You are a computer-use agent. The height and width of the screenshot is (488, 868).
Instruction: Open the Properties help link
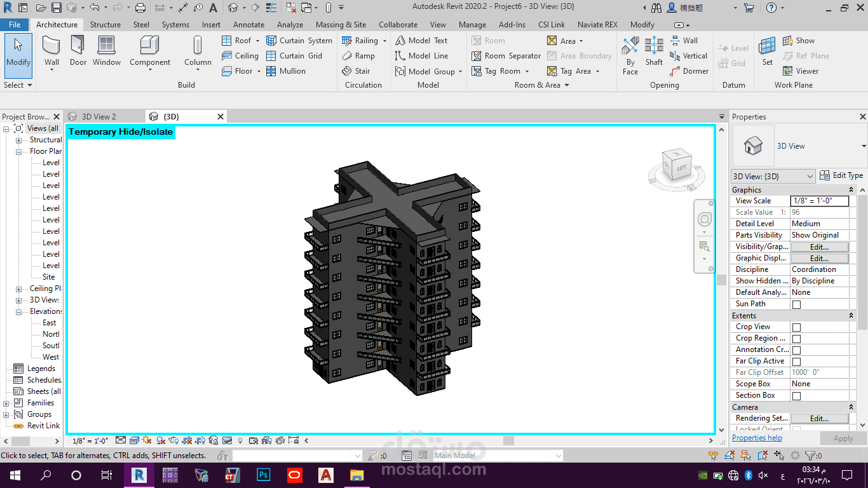tap(757, 438)
